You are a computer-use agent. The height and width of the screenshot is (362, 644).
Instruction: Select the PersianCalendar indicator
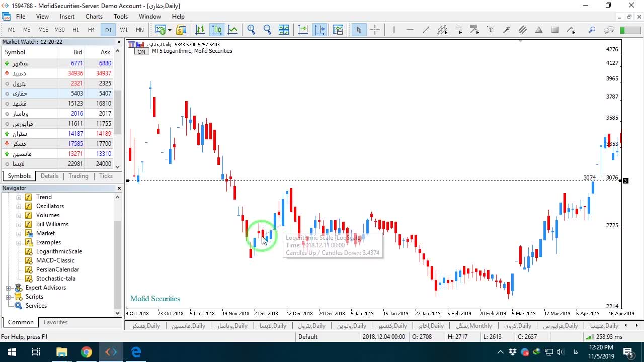pos(57,269)
